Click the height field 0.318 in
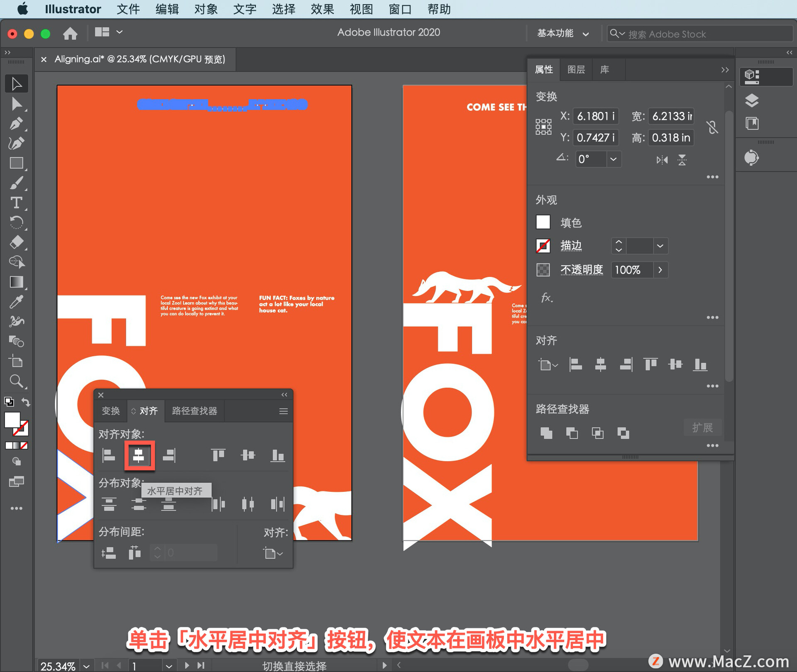The image size is (797, 672). 671,137
